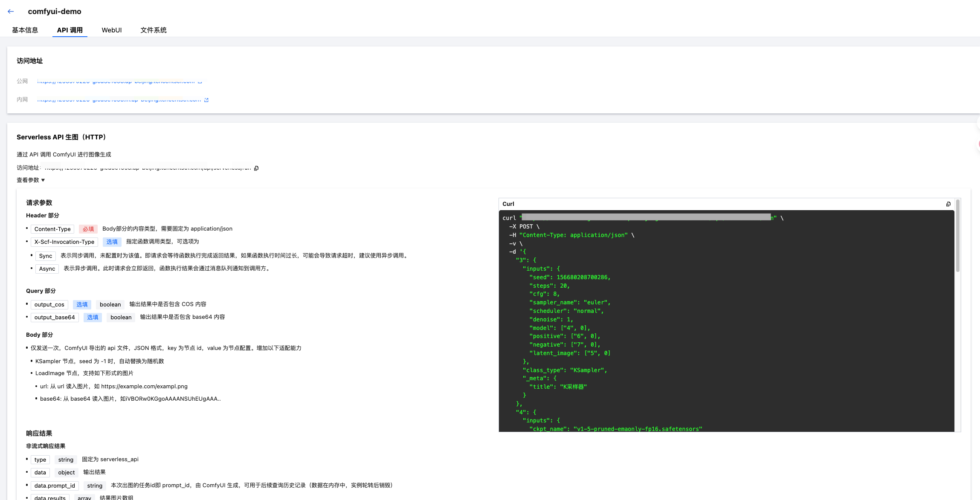Viewport: 980px width, 500px height.
Task: Click the Async invocation type tag
Action: (x=47, y=269)
